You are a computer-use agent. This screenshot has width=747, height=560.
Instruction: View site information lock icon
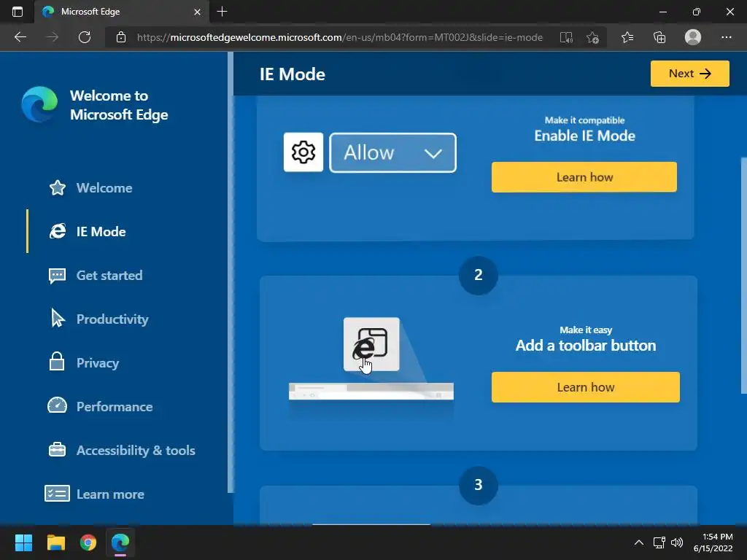[x=121, y=37]
